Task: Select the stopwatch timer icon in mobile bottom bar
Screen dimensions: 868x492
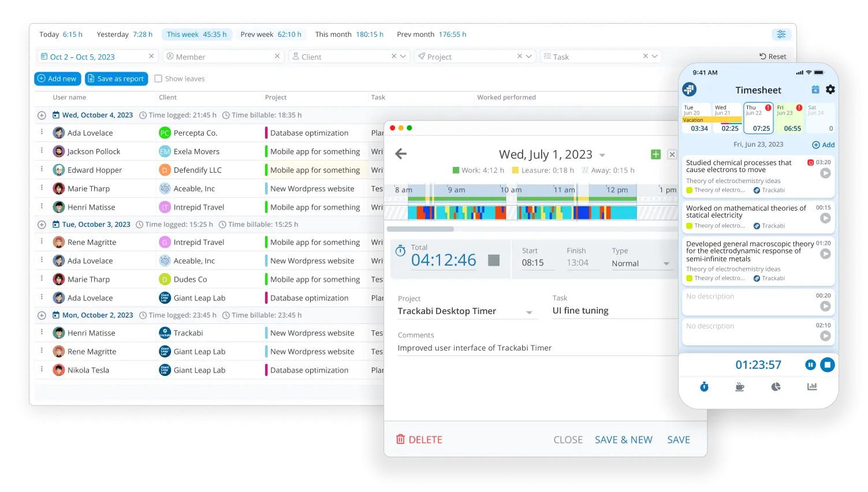Action: point(703,387)
